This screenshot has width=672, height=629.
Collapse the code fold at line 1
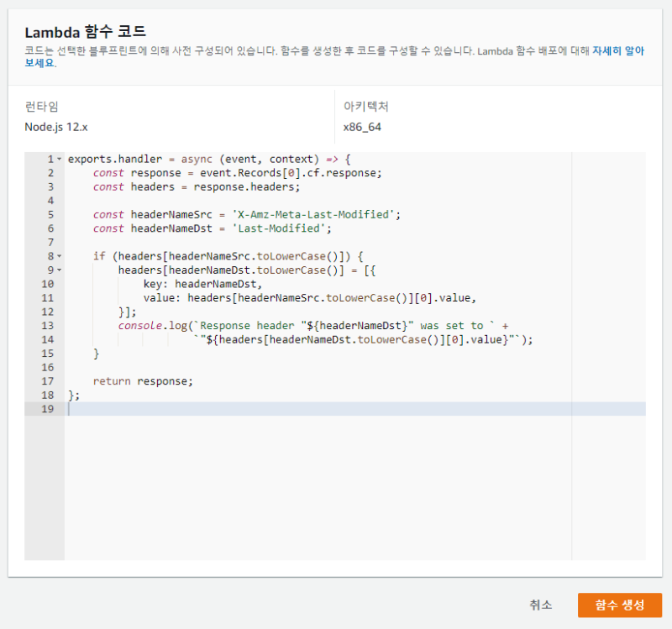[59, 159]
